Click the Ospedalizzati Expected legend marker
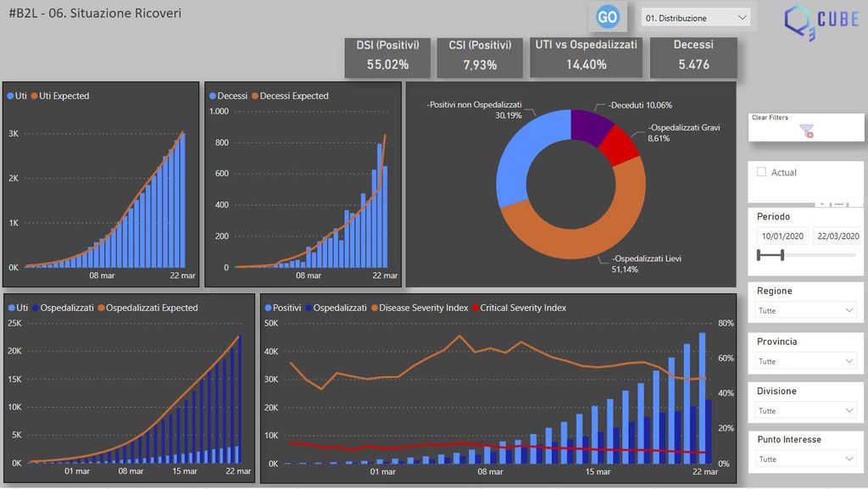868x489 pixels. pos(102,308)
